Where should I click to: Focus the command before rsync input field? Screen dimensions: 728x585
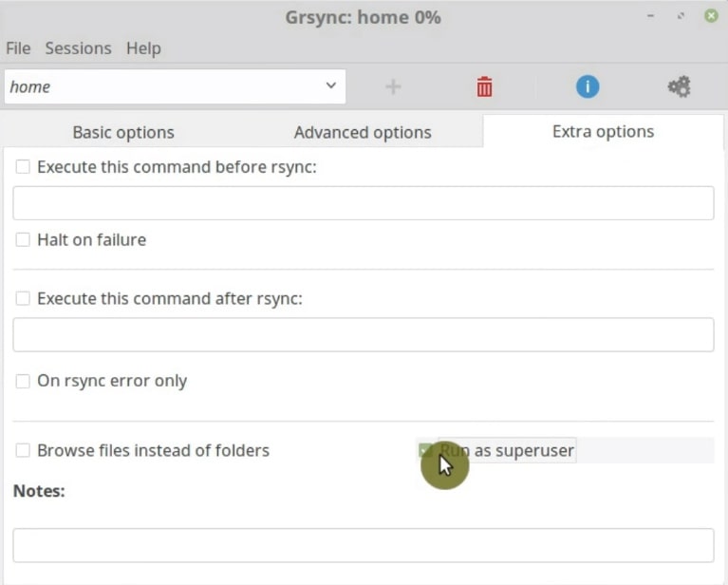pos(364,203)
